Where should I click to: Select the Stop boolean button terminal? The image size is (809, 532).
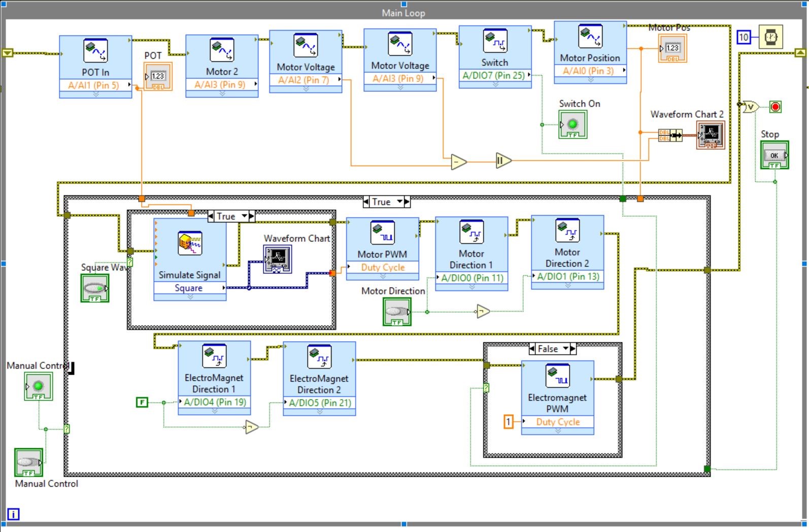click(x=774, y=155)
